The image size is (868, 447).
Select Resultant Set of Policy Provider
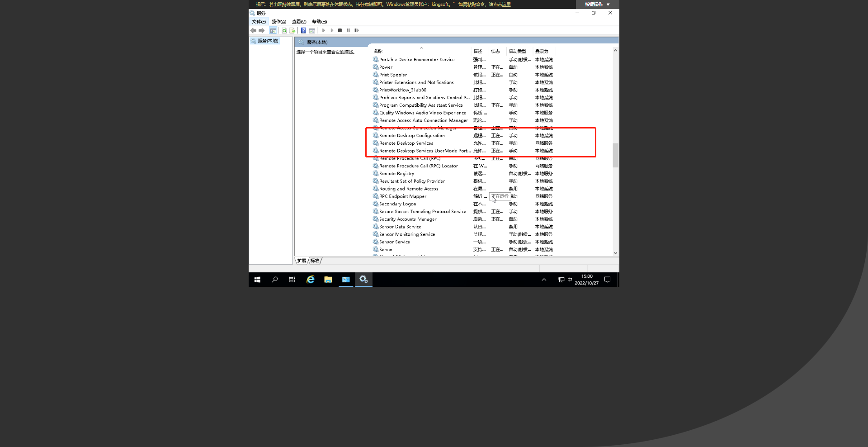pyautogui.click(x=463, y=181)
